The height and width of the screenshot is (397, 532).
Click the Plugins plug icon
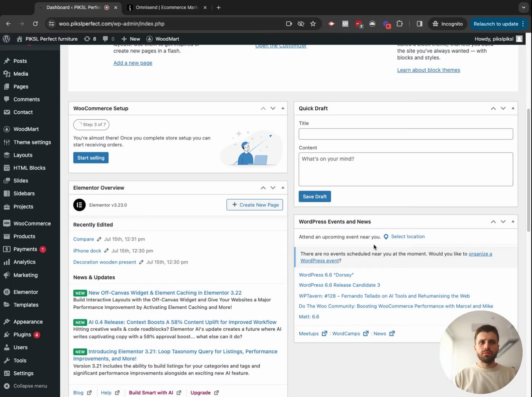coord(7,335)
